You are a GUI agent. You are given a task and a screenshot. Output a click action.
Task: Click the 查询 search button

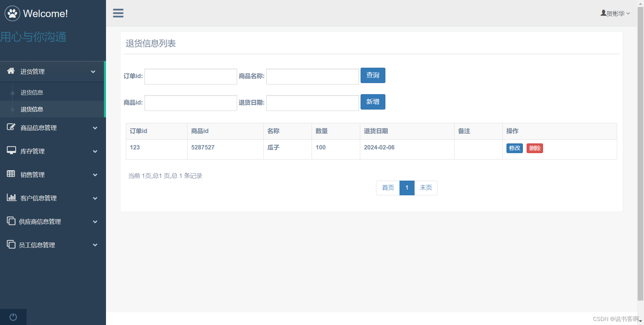click(373, 75)
